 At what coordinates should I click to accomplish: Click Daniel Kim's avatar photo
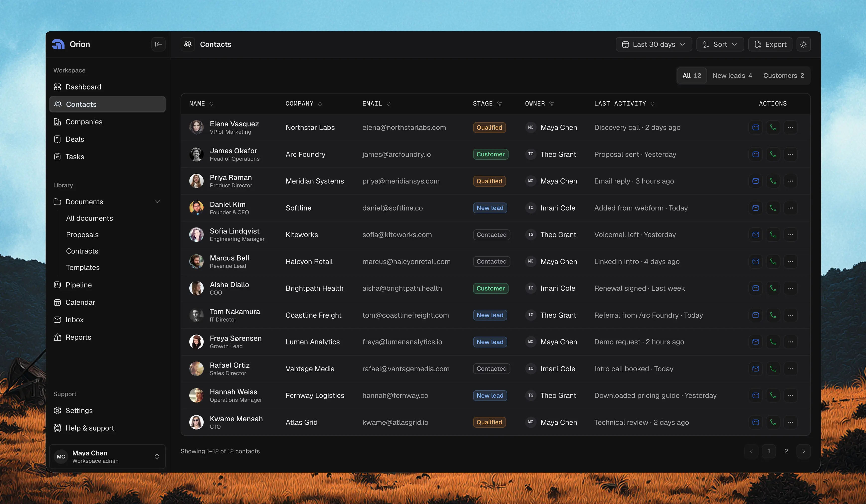[196, 208]
